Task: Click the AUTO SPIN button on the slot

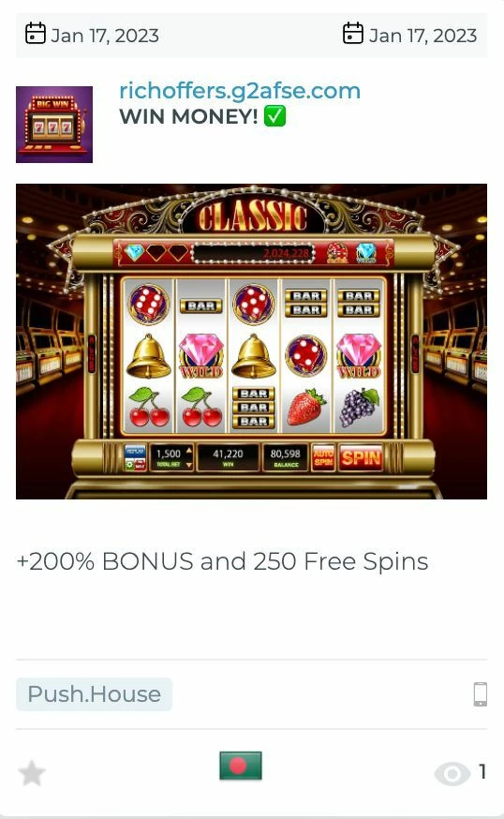Action: (x=323, y=458)
